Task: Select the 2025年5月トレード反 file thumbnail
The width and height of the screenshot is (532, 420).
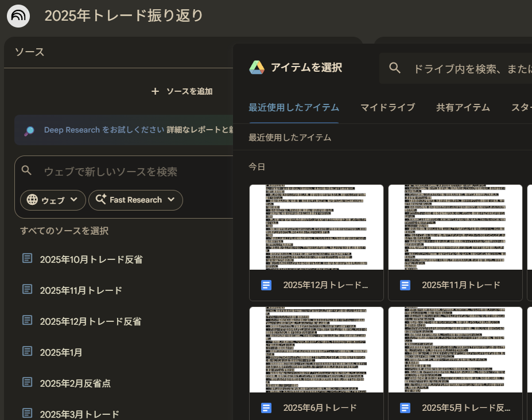Action: (x=455, y=349)
